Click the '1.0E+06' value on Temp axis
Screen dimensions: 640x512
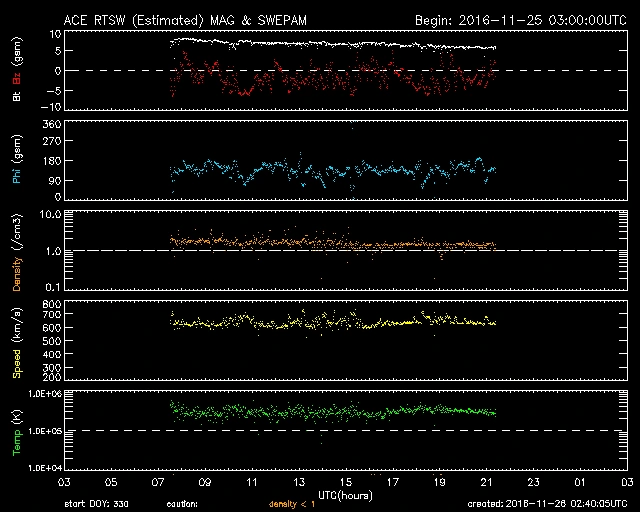[x=45, y=394]
